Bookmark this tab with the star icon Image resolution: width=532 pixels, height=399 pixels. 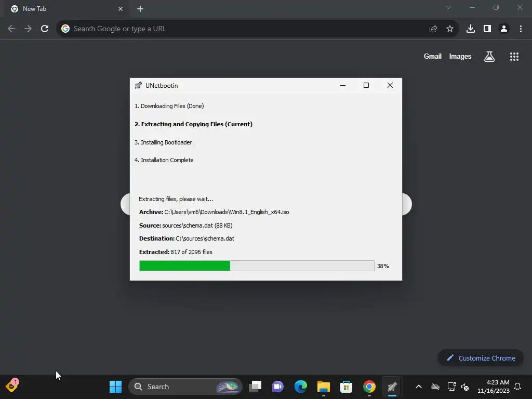pos(450,29)
